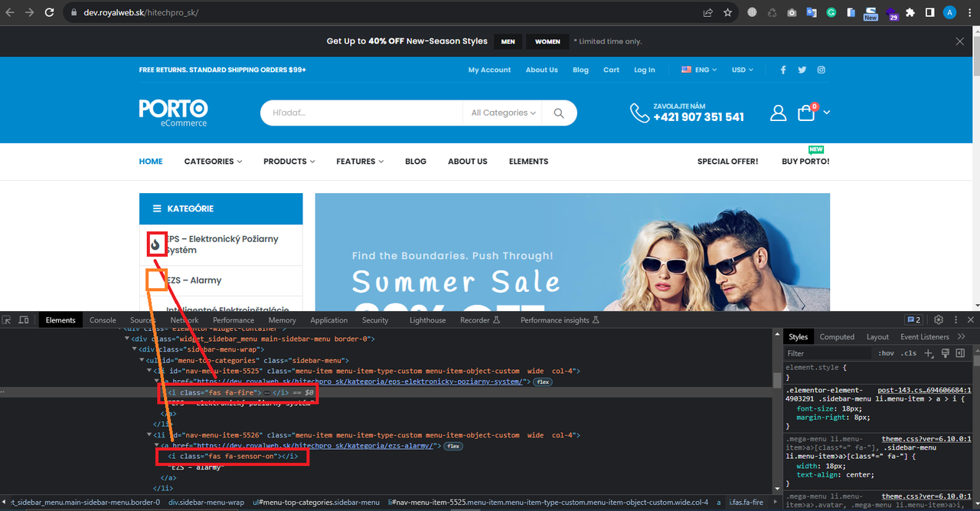Click the fire icon beside EPS category

point(156,244)
